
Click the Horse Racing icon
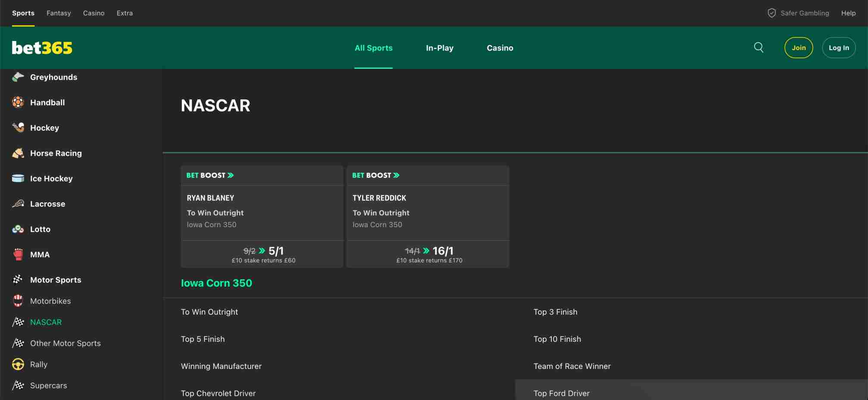(x=18, y=153)
